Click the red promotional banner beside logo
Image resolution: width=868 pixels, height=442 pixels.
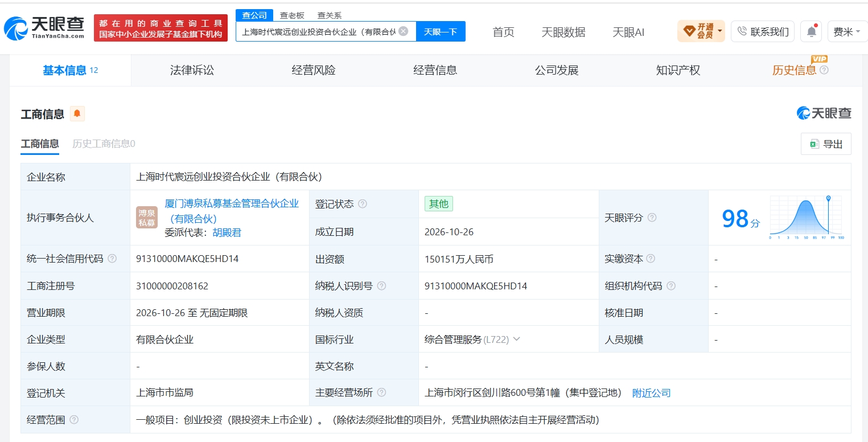pyautogui.click(x=161, y=28)
